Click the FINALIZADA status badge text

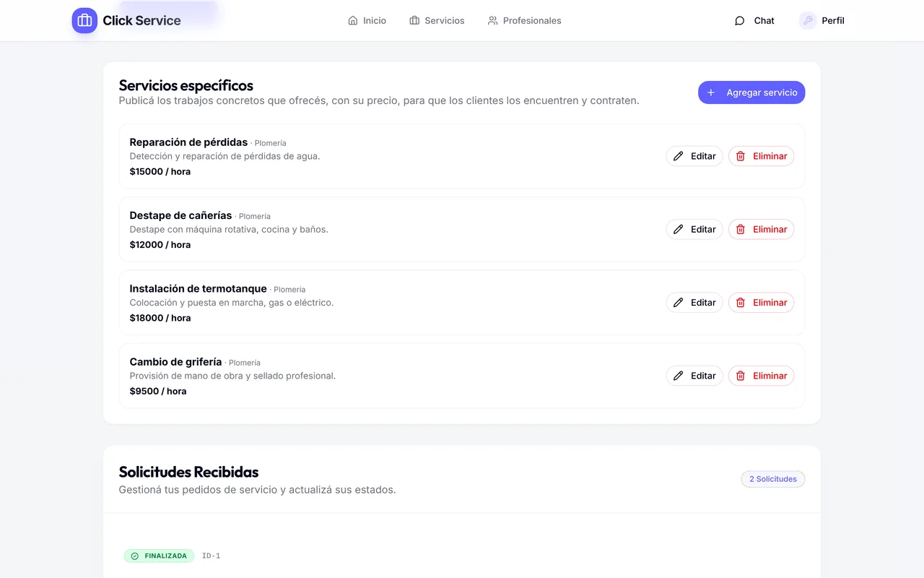tap(166, 556)
